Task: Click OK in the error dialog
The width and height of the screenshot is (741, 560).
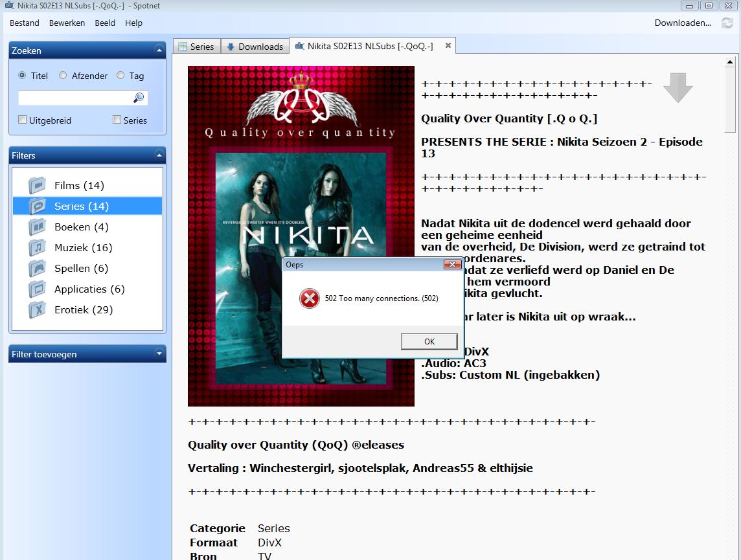Action: pos(429,341)
